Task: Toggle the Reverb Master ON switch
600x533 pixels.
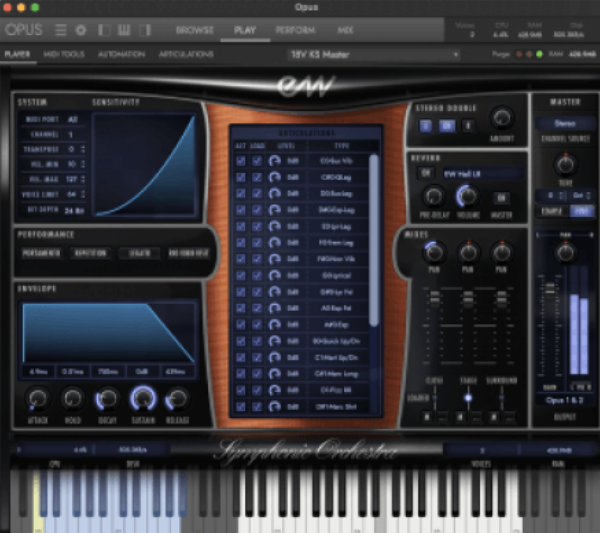Action: pyautogui.click(x=501, y=198)
